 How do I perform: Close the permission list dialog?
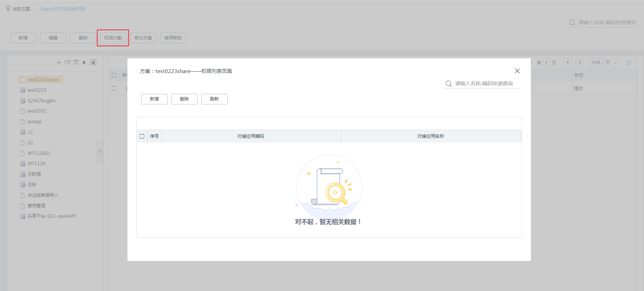pyautogui.click(x=517, y=71)
